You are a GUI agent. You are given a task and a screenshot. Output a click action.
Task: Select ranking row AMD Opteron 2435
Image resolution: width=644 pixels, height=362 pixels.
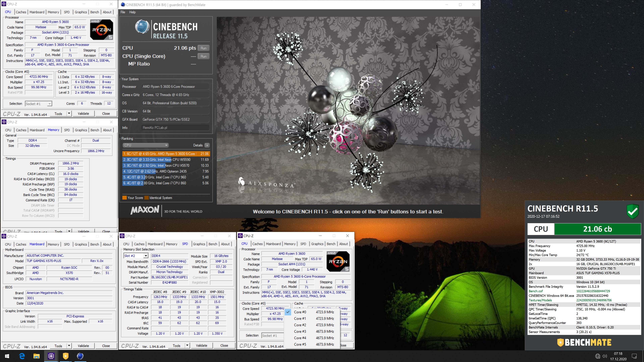[x=166, y=171]
